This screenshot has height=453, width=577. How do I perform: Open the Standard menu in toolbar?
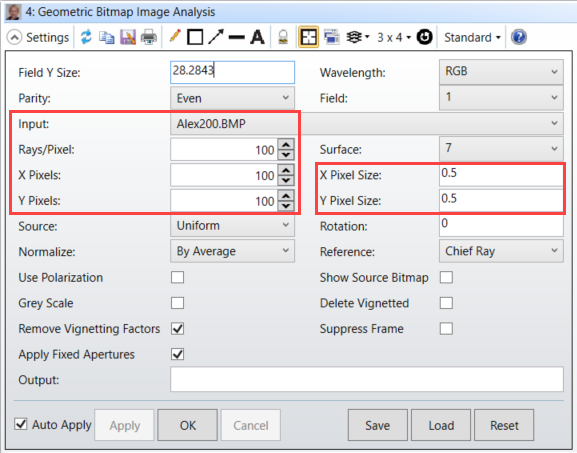[472, 37]
